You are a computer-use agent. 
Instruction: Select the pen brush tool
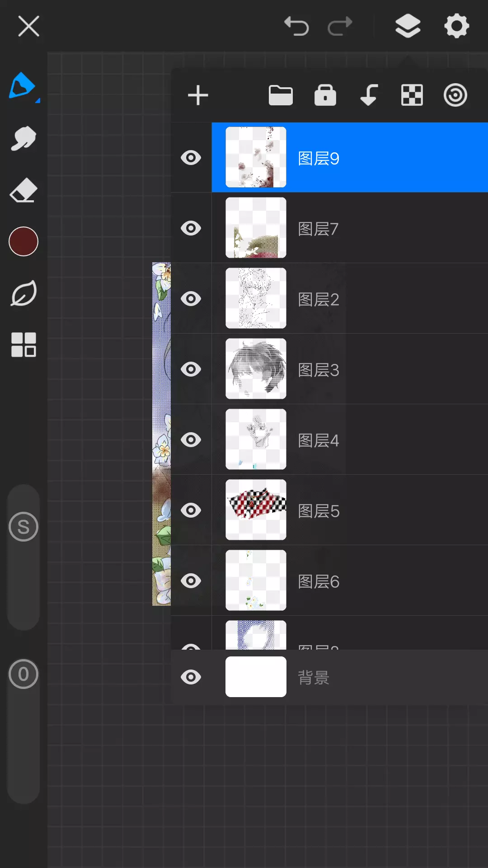click(23, 86)
